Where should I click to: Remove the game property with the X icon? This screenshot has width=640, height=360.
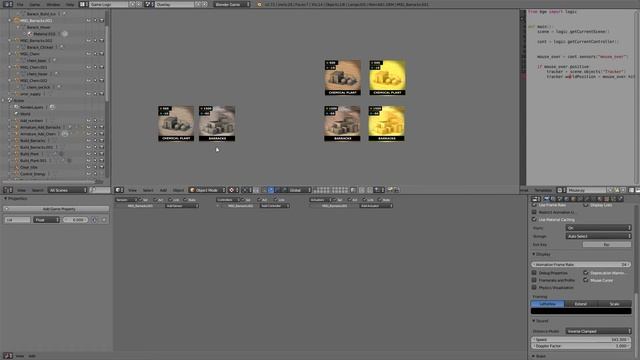(x=104, y=220)
